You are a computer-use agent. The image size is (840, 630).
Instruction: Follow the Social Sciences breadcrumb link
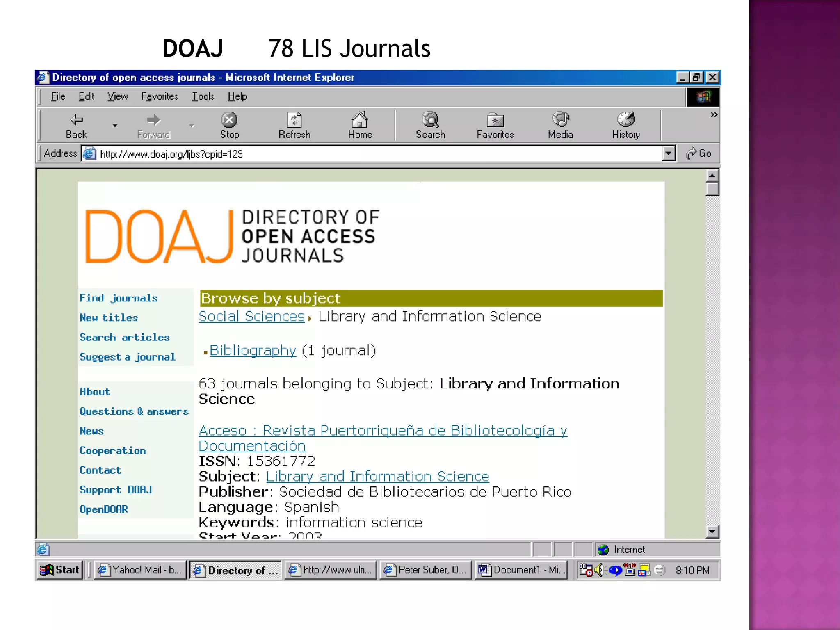click(x=252, y=317)
